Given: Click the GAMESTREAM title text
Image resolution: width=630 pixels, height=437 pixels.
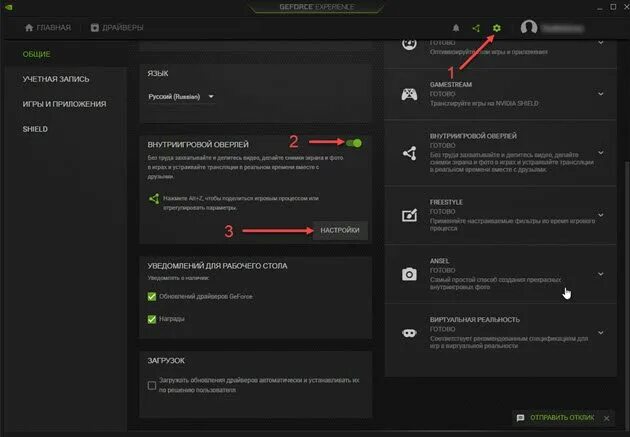Looking at the screenshot, I should pyautogui.click(x=451, y=85).
